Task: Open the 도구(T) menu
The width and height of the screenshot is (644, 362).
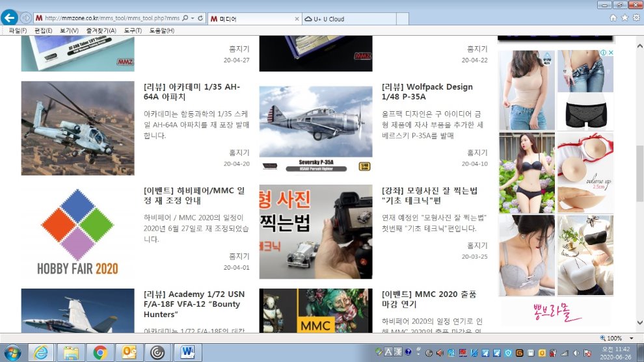Action: [x=133, y=31]
